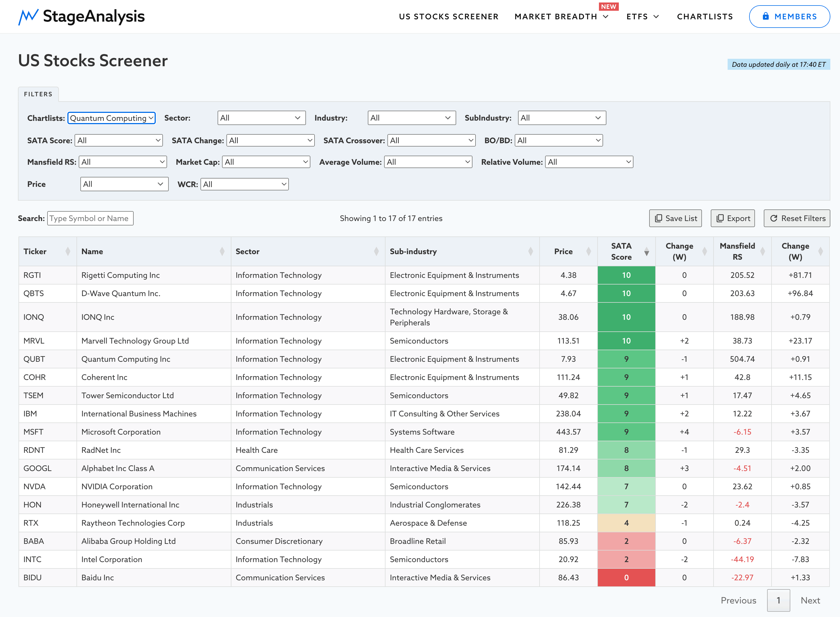Click the Members button
840x617 pixels.
[x=789, y=17]
